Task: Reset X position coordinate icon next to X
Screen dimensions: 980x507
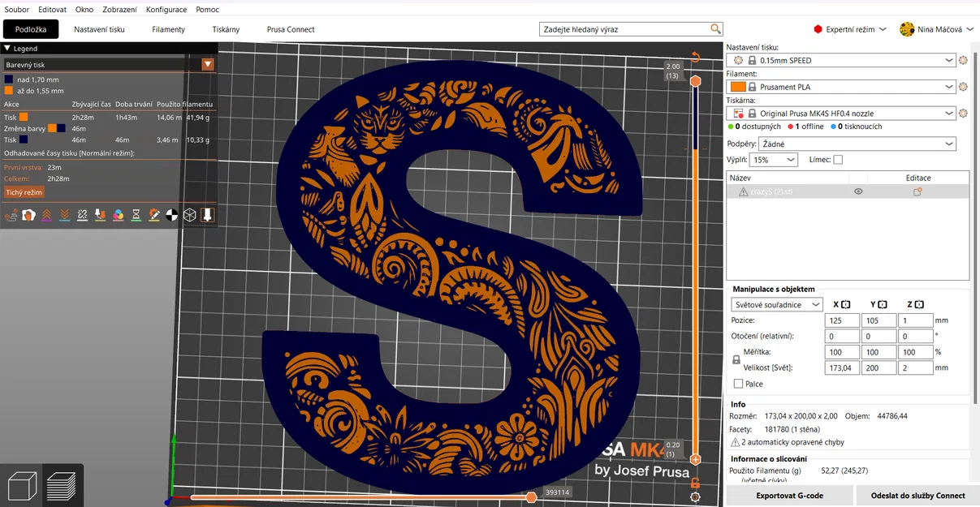Action: [x=846, y=304]
